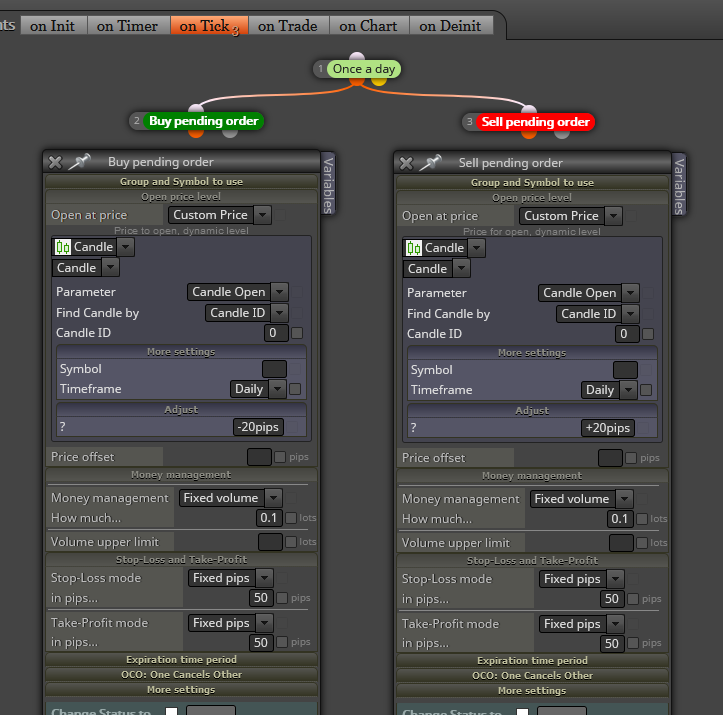The image size is (723, 715).
Task: Click Buy panel Adjust -20pips field
Action: click(x=258, y=427)
